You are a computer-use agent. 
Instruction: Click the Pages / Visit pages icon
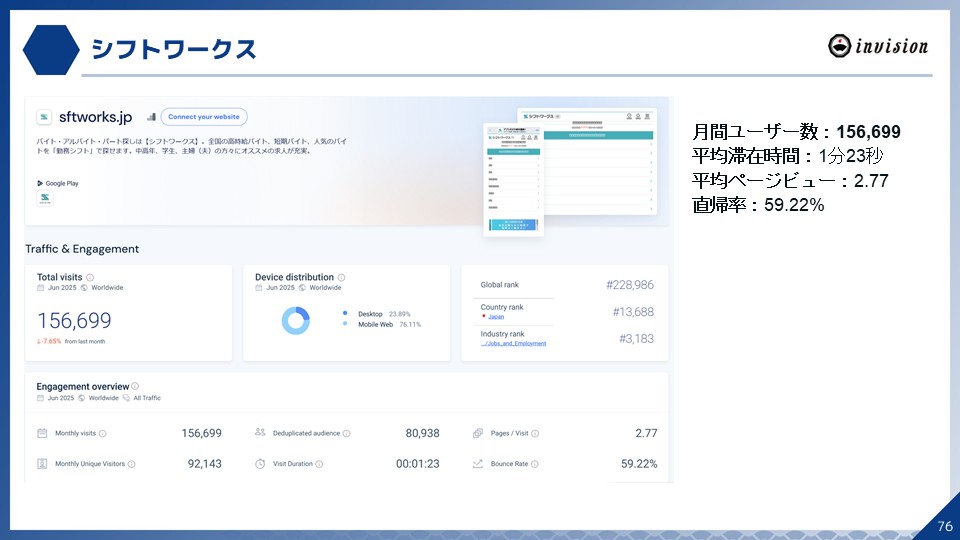click(478, 433)
